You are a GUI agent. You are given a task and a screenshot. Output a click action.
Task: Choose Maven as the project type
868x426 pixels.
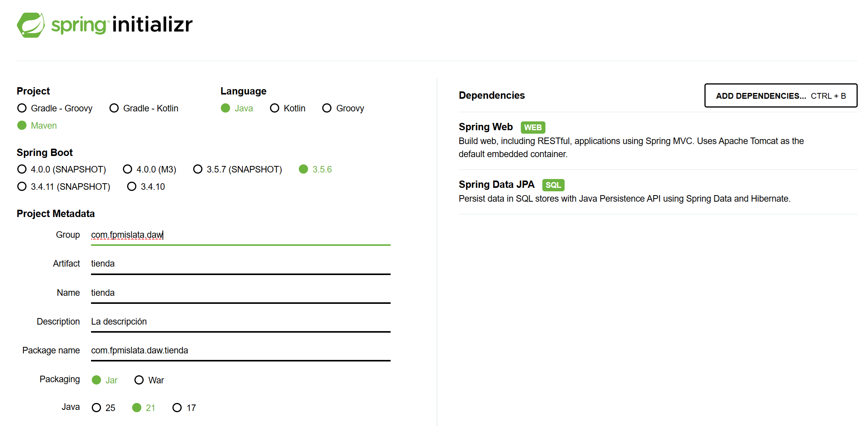pyautogui.click(x=22, y=126)
